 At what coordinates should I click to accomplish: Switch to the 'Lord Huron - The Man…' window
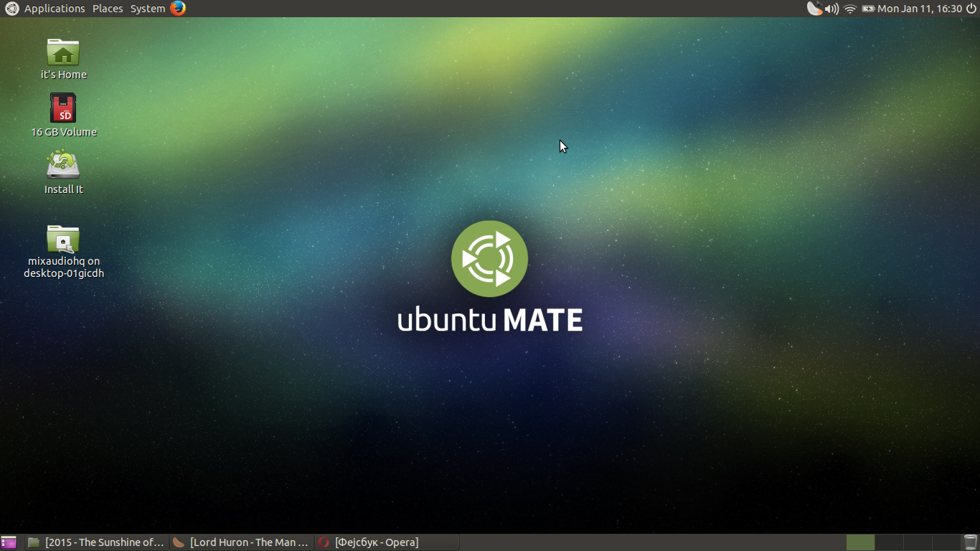pos(242,542)
